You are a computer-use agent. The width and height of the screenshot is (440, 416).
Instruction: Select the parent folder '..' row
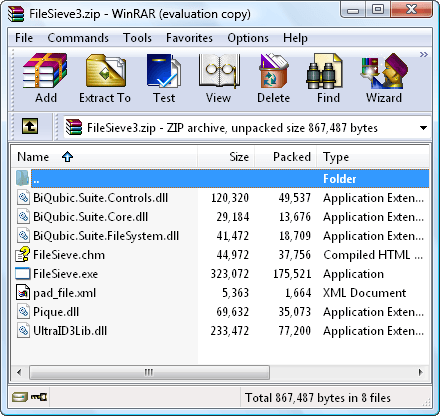click(x=230, y=179)
